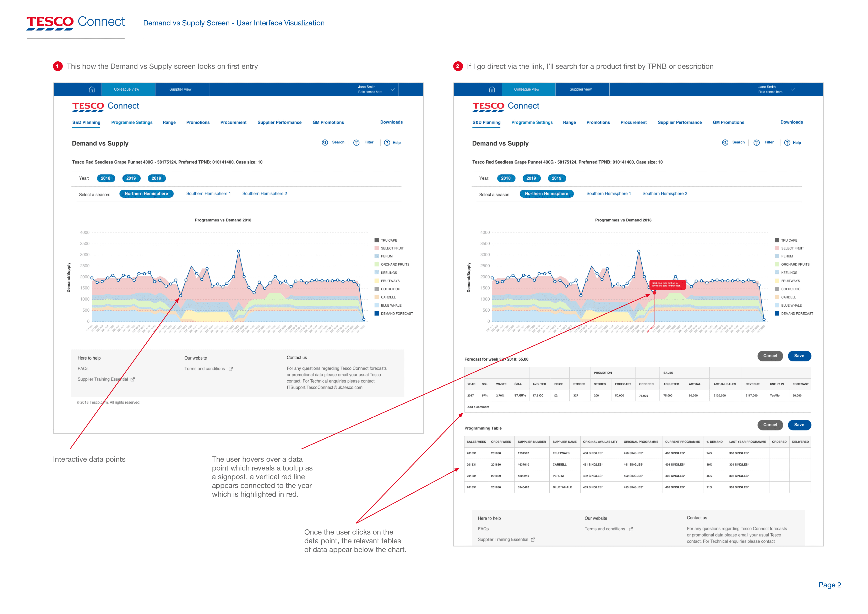Open Supplier Performance menu in right screen

coord(679,123)
